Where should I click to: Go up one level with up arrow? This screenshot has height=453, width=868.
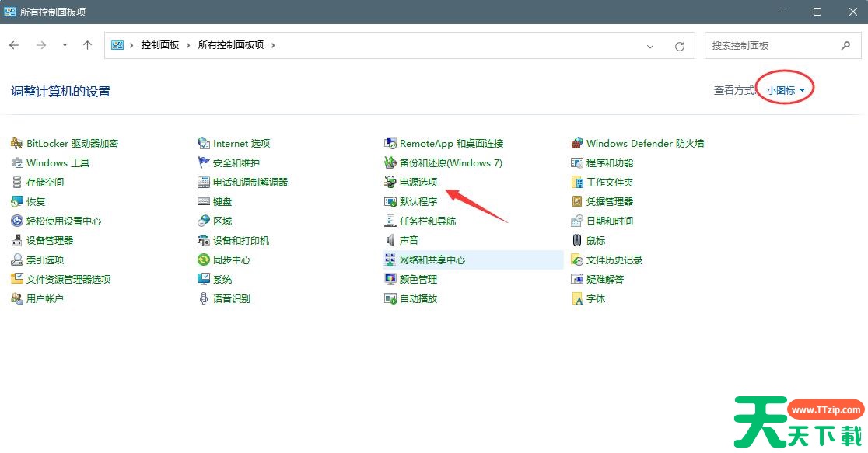pos(87,45)
